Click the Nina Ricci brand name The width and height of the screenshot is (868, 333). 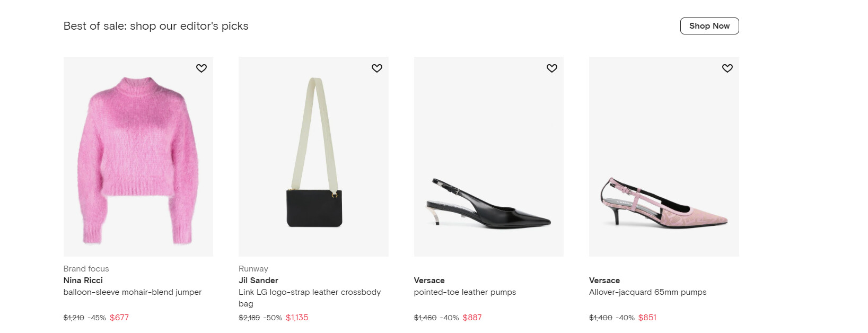[x=83, y=281]
